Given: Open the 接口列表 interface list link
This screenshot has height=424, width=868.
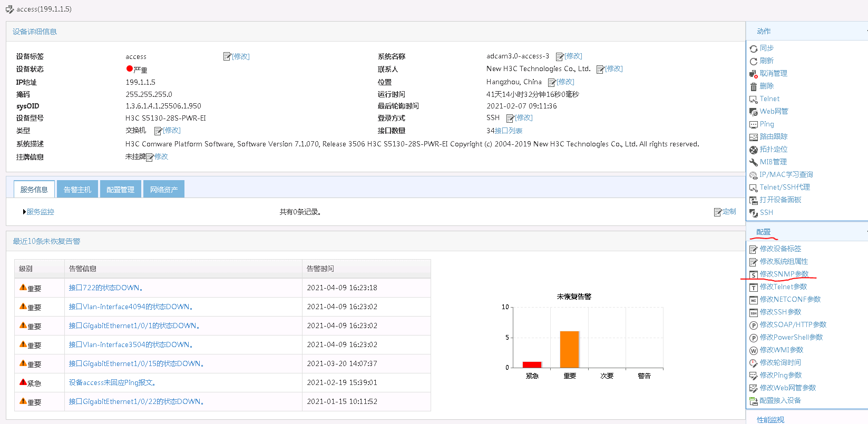Looking at the screenshot, I should coord(509,131).
